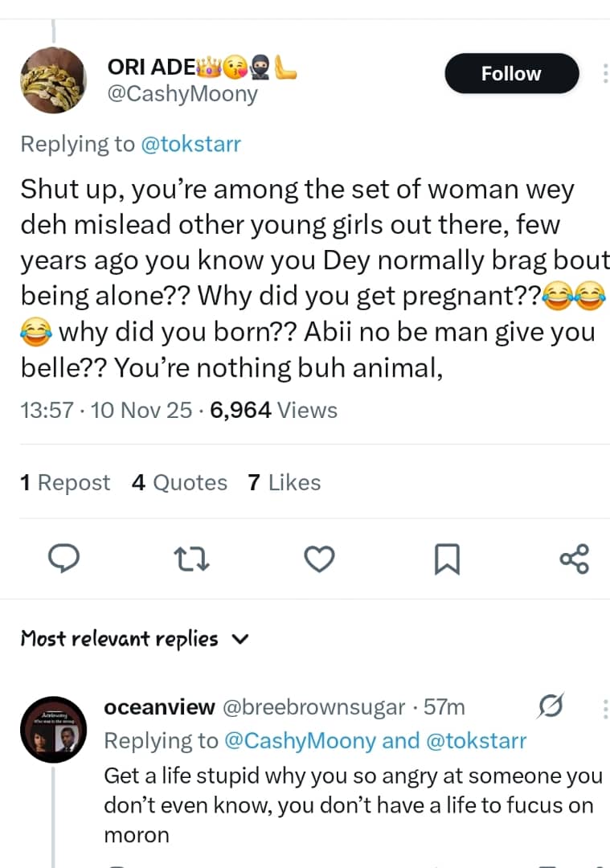Click the Follow button for ORI ADE
The height and width of the screenshot is (868, 610).
(511, 73)
